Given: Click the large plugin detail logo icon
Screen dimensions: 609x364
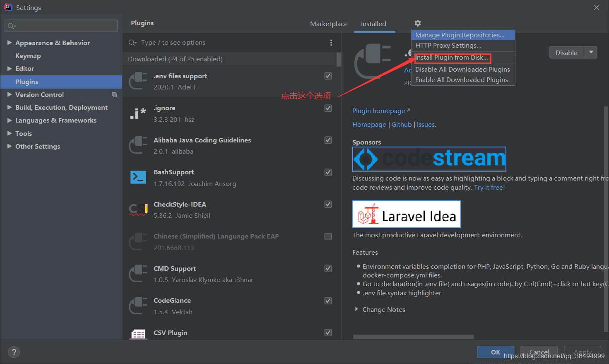Looking at the screenshot, I should point(373,61).
